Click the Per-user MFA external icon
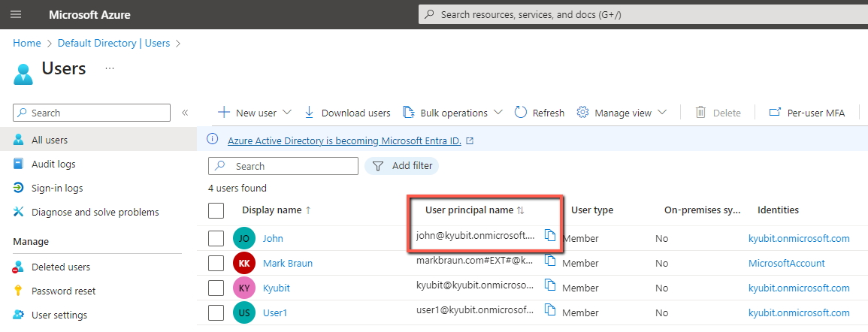868x332 pixels. coord(775,113)
